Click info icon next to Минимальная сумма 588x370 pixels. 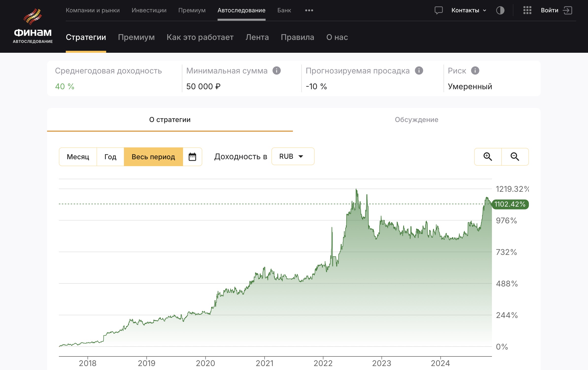tap(276, 71)
